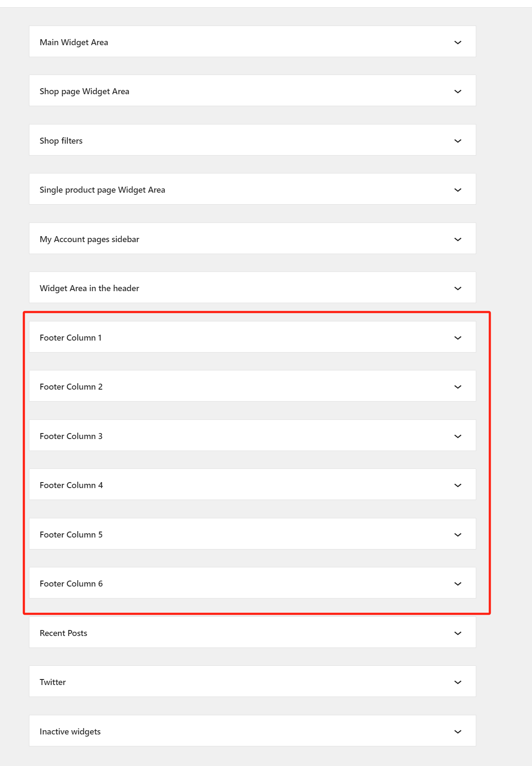Image resolution: width=532 pixels, height=766 pixels.
Task: Expand the Recent Posts chevron
Action: pyautogui.click(x=458, y=633)
